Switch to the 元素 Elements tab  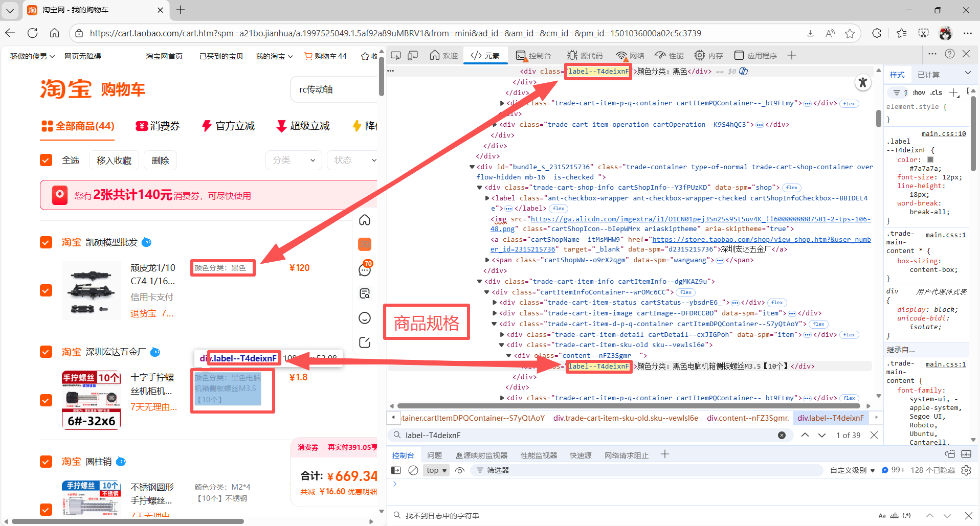[x=485, y=55]
